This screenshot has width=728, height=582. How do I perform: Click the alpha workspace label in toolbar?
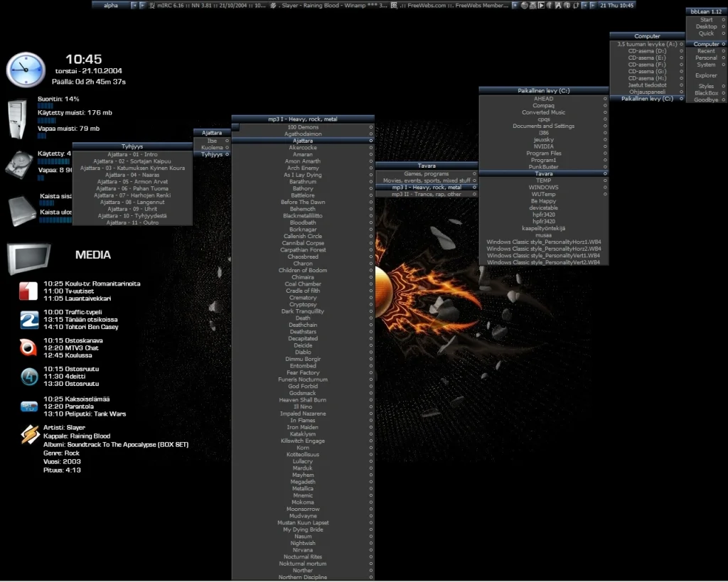coord(111,5)
